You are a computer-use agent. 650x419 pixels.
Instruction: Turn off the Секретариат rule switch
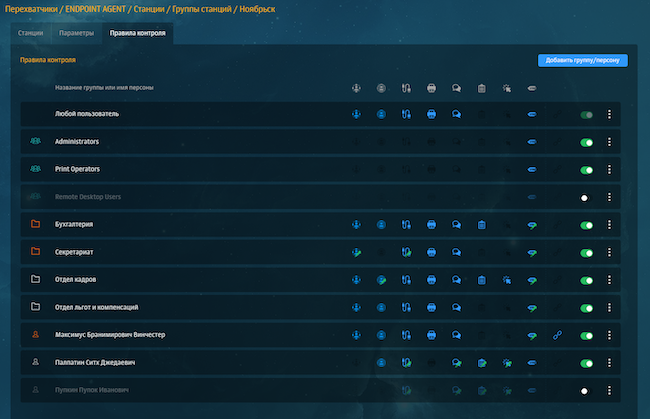click(587, 253)
